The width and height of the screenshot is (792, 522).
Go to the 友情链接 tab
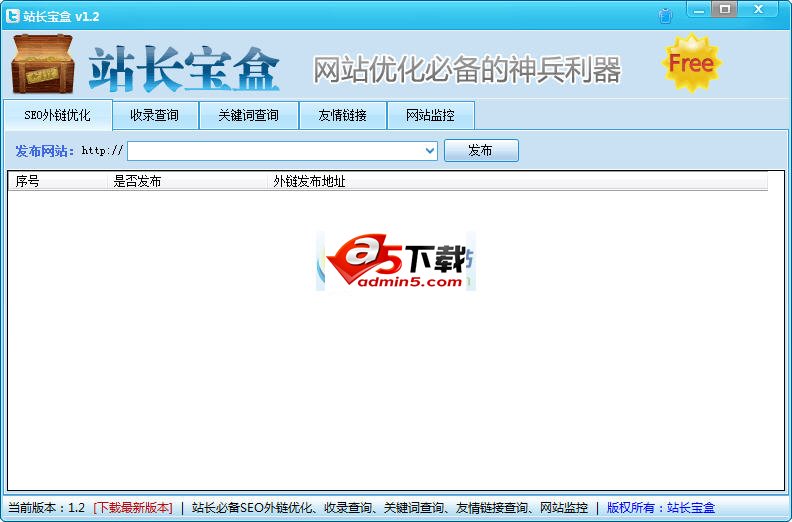pos(342,115)
